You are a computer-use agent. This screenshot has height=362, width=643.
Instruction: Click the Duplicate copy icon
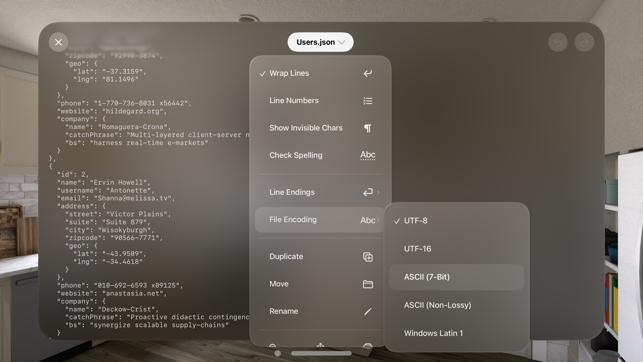(368, 257)
